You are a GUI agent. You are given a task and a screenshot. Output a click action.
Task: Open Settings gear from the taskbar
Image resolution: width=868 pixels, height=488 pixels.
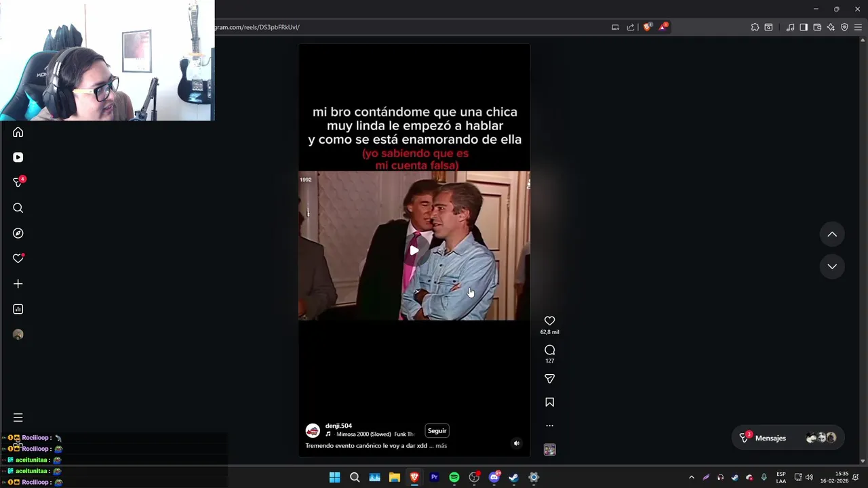coord(534,477)
